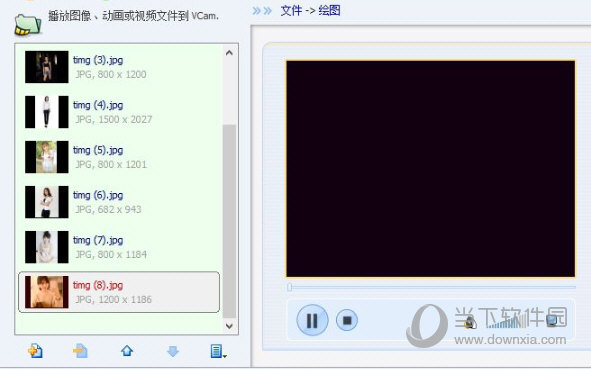Click the description text mentioning VCam

[133, 16]
